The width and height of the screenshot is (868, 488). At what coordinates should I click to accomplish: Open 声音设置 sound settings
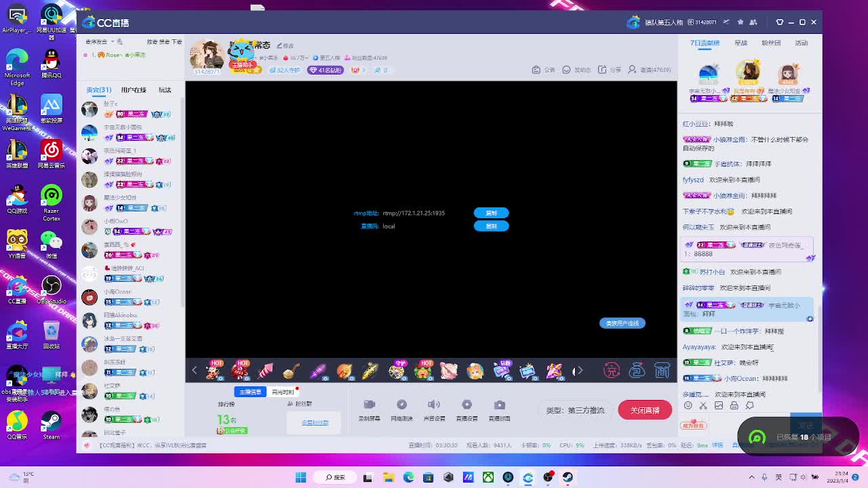(434, 410)
